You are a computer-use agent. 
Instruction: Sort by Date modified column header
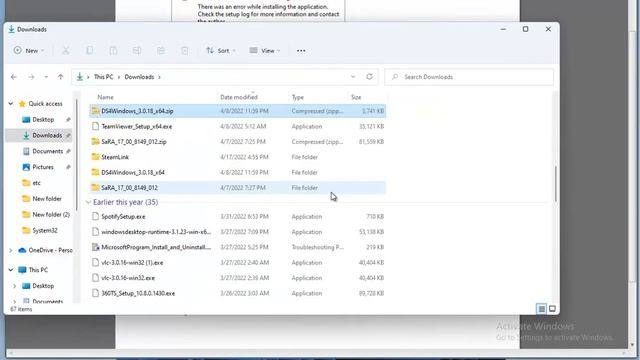point(239,97)
